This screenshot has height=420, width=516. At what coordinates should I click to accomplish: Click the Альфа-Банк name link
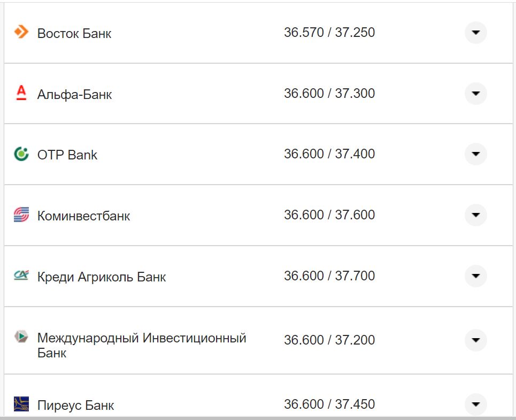pyautogui.click(x=75, y=94)
